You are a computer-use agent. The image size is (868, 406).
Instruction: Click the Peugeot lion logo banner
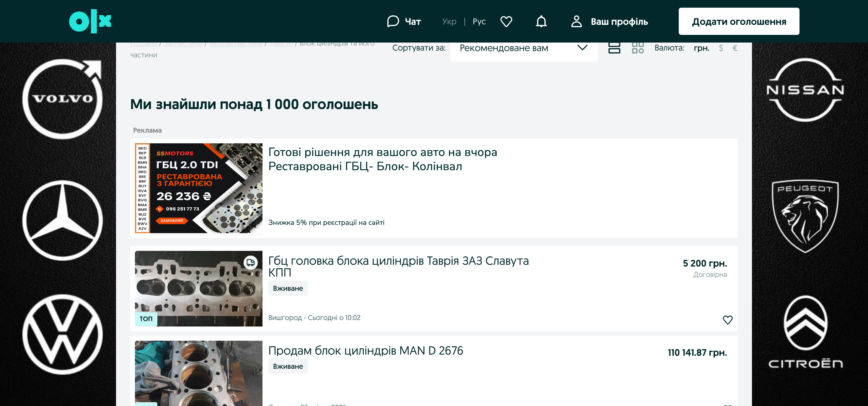[805, 217]
